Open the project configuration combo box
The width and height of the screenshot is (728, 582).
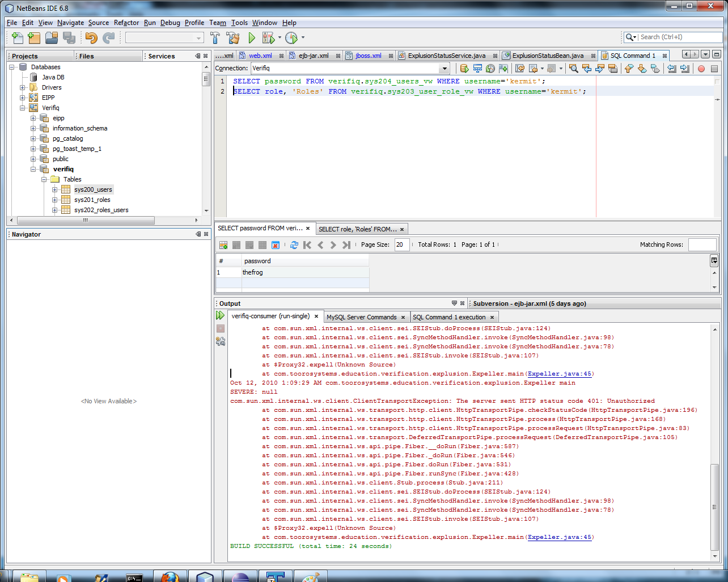click(164, 38)
